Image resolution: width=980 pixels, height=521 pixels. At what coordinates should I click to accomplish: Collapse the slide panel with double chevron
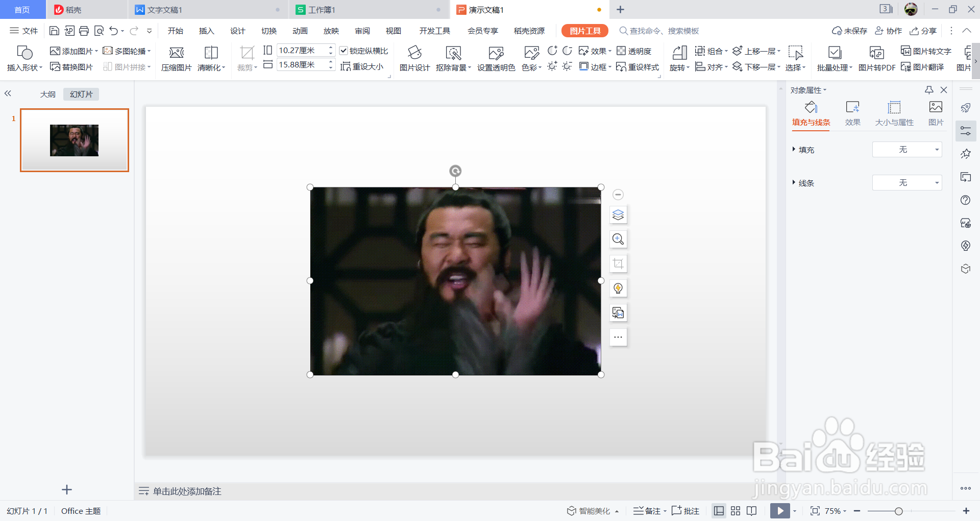tap(8, 93)
